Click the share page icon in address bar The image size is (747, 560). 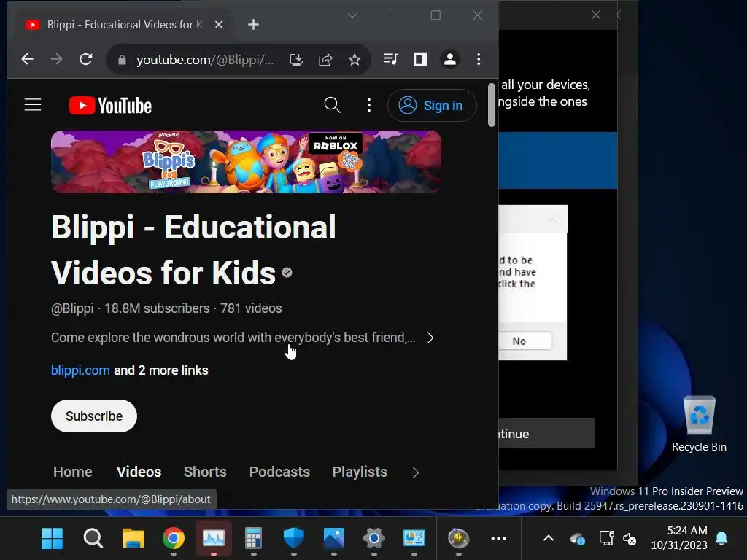tap(325, 60)
